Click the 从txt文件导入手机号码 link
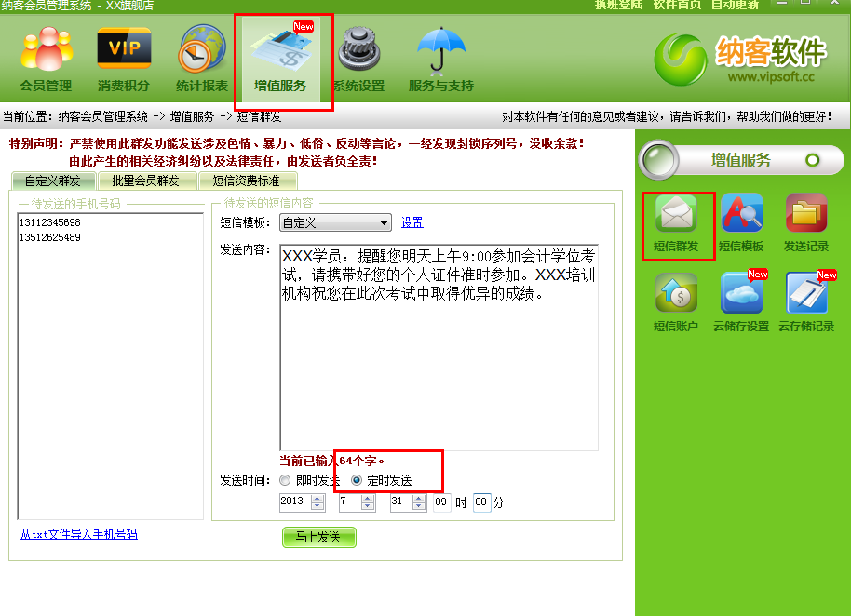Screen dimensions: 851x616 coord(79,534)
